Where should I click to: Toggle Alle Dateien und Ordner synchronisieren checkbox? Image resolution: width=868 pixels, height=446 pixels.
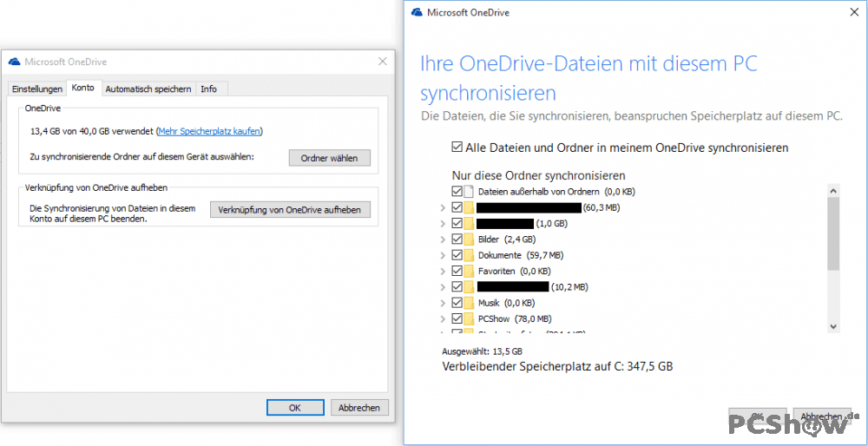(x=457, y=148)
